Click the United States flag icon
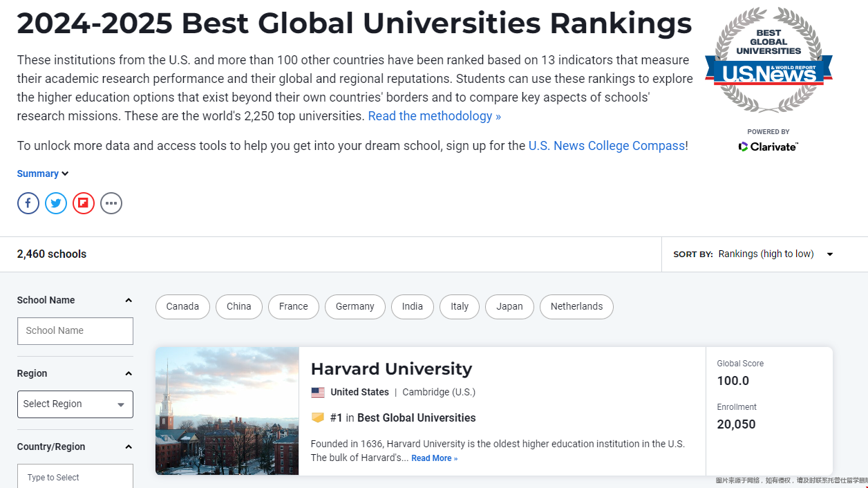This screenshot has width=868, height=488. (318, 392)
